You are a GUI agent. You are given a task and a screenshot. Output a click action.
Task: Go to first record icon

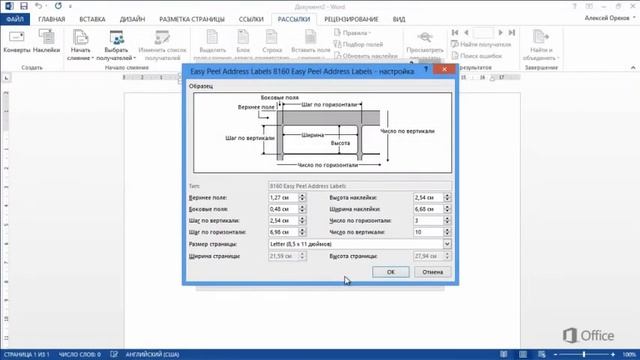click(x=455, y=33)
